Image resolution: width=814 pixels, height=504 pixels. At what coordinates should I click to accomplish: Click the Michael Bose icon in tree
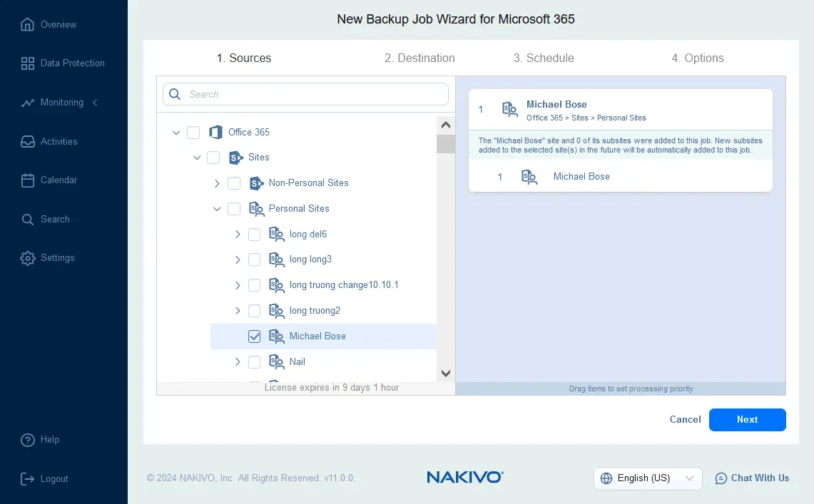tap(277, 336)
